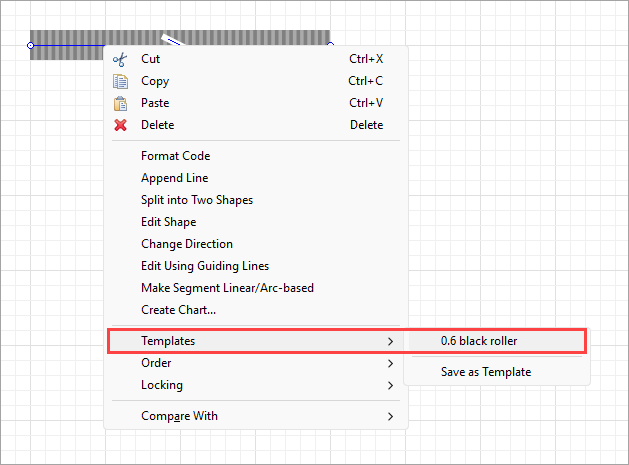Choose Split into Two Shapes
This screenshot has height=465, width=629.
point(196,200)
